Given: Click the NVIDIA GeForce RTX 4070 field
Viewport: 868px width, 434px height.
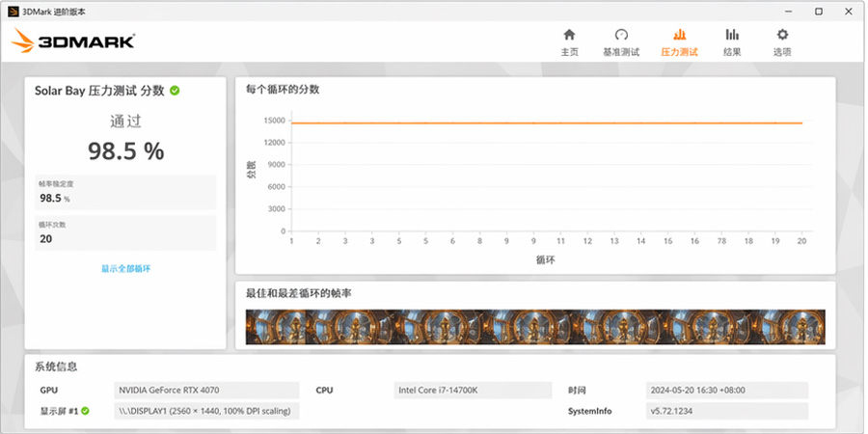Looking at the screenshot, I should point(206,391).
